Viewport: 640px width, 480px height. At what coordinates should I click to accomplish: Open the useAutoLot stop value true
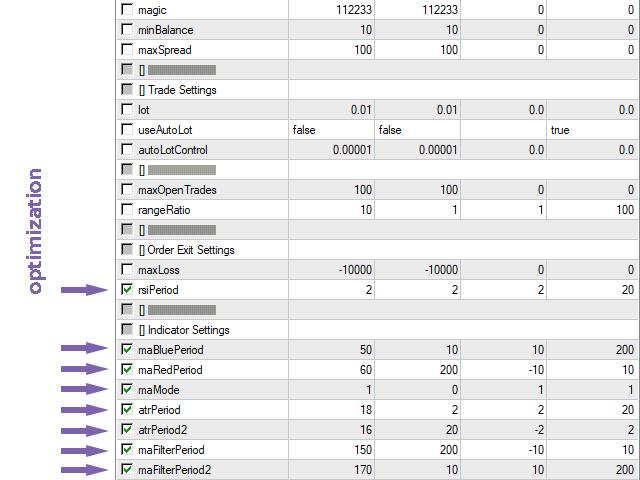(x=593, y=129)
